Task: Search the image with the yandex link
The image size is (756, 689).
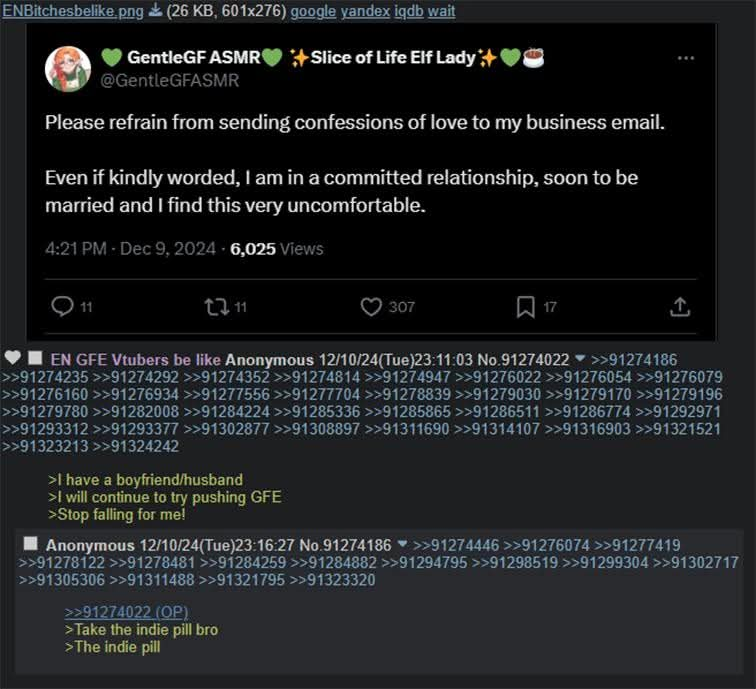Action: (x=365, y=11)
